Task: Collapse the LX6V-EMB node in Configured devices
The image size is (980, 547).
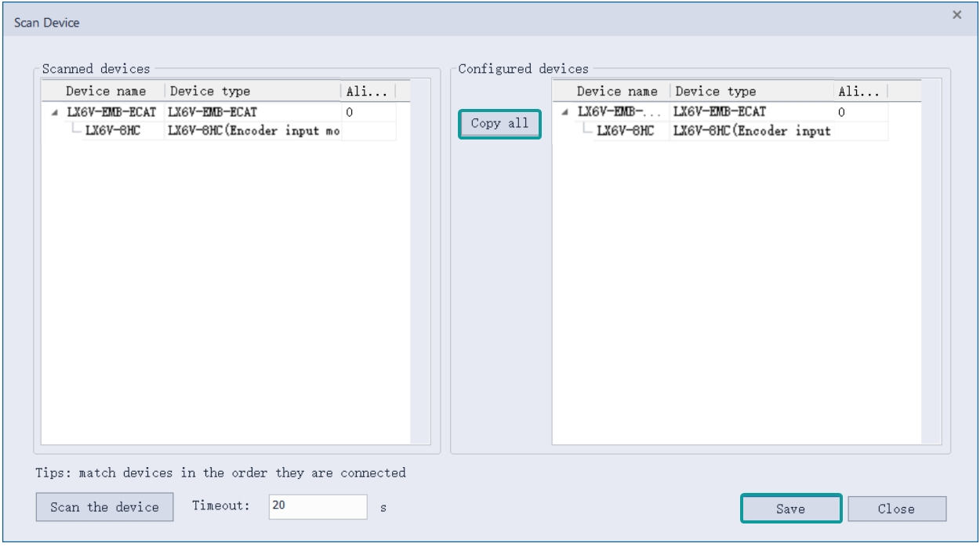Action: click(566, 113)
